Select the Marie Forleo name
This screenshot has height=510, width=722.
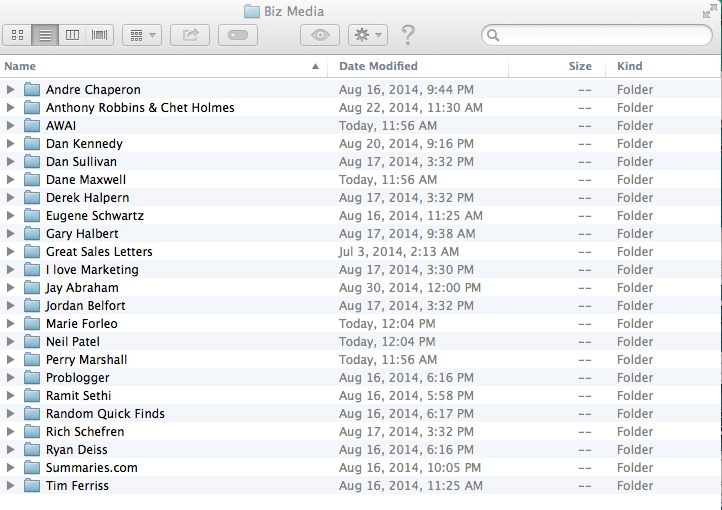(82, 324)
